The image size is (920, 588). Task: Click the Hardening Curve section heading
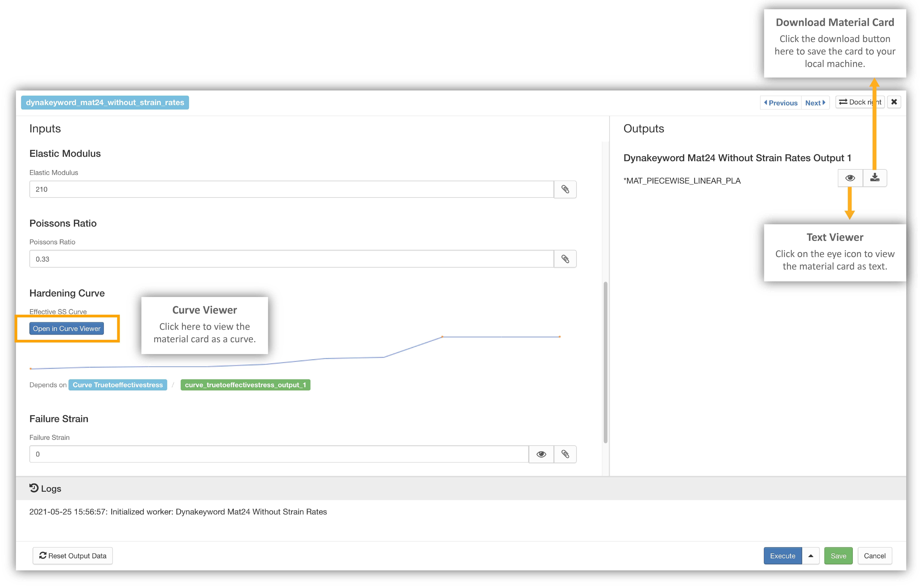pos(67,293)
